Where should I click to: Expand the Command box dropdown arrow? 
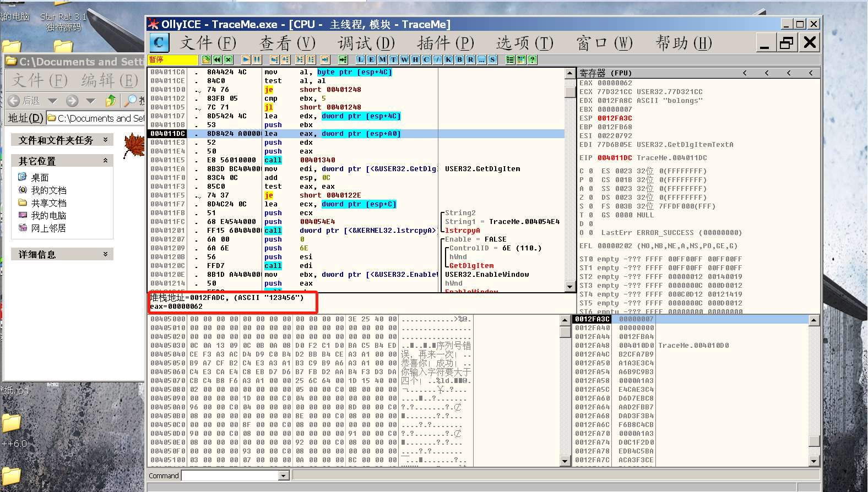coord(284,475)
